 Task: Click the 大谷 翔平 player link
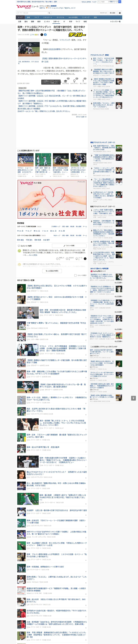point(46,240)
